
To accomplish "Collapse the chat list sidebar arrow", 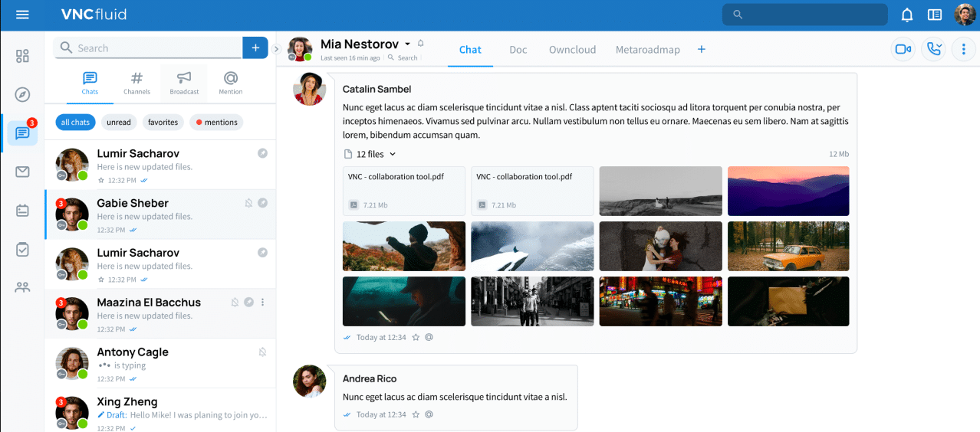I will pyautogui.click(x=276, y=49).
